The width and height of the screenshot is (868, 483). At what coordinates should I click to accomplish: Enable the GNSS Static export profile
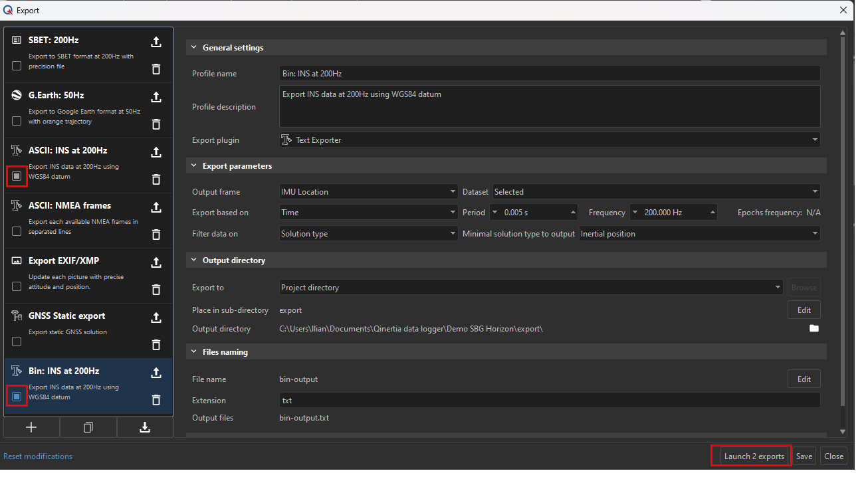(17, 341)
